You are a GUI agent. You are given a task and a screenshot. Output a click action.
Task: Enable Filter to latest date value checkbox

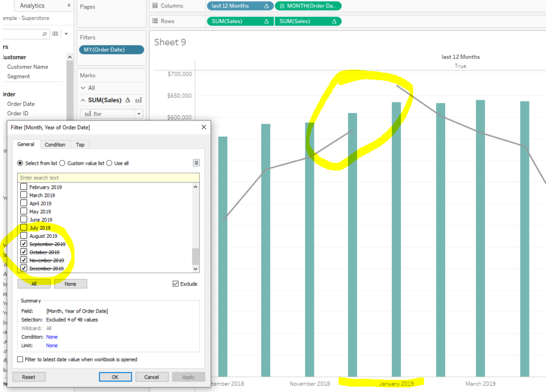coord(20,359)
